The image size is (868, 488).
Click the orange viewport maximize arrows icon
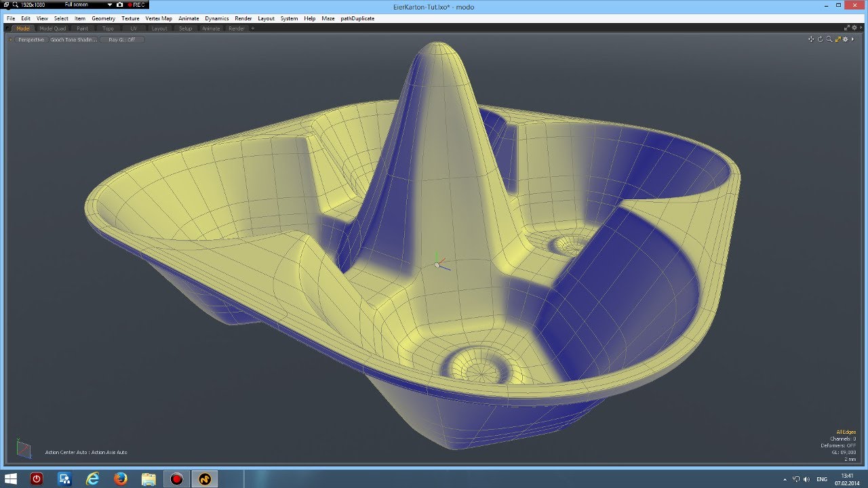pyautogui.click(x=837, y=39)
